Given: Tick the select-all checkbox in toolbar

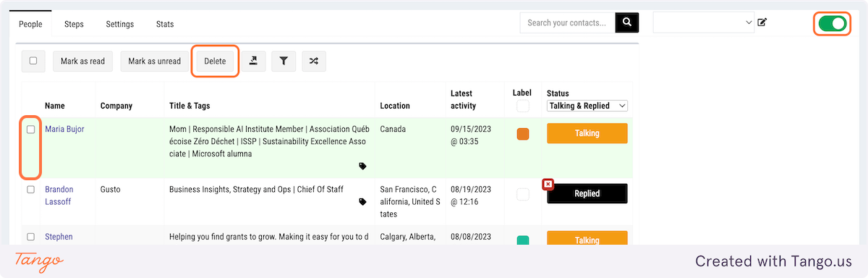Looking at the screenshot, I should (x=33, y=61).
